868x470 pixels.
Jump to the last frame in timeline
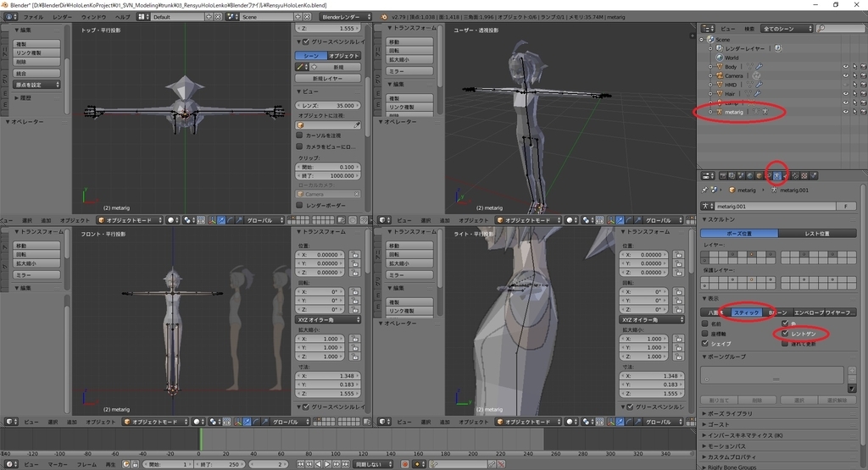(x=346, y=464)
